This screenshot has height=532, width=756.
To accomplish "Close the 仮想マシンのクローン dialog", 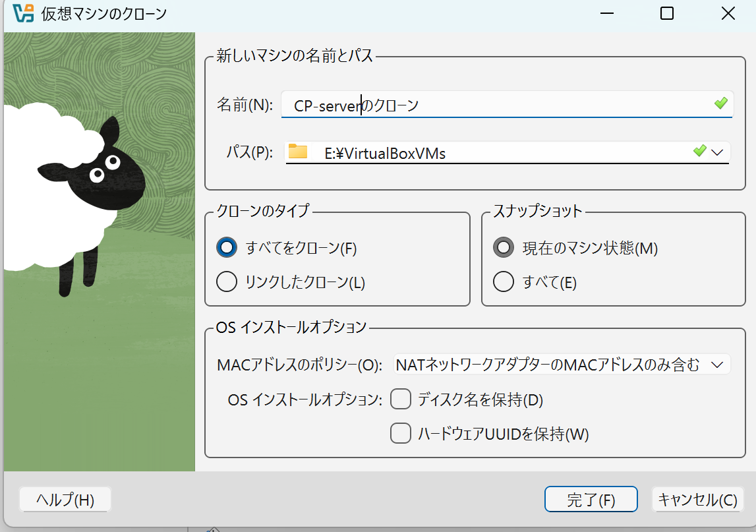I will [x=727, y=13].
